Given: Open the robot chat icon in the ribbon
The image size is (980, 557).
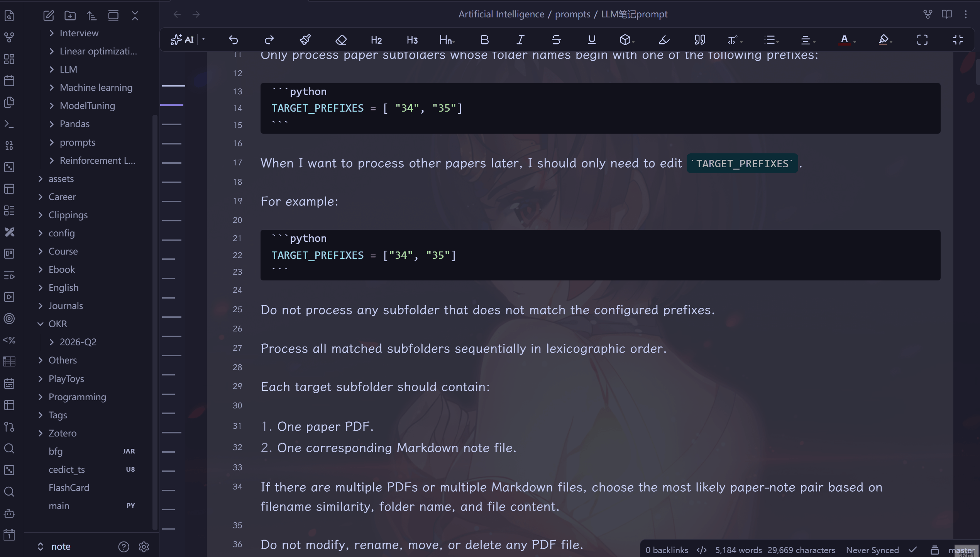Looking at the screenshot, I should coord(9,513).
